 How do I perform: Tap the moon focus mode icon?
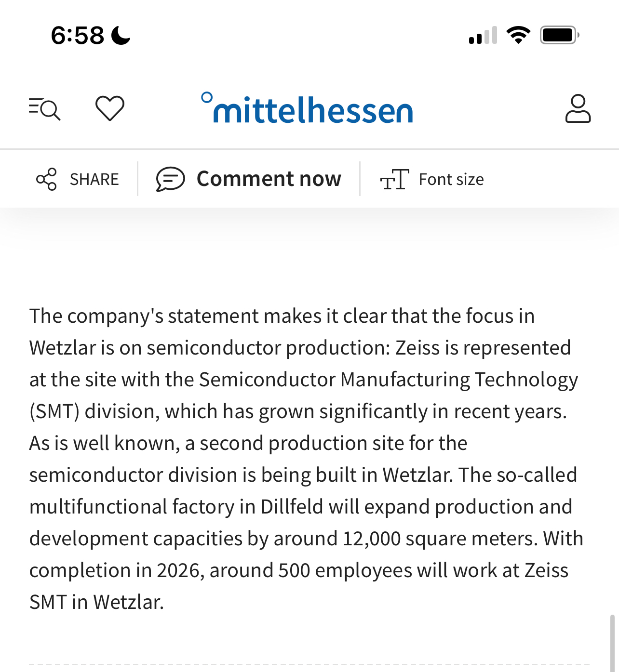(121, 36)
